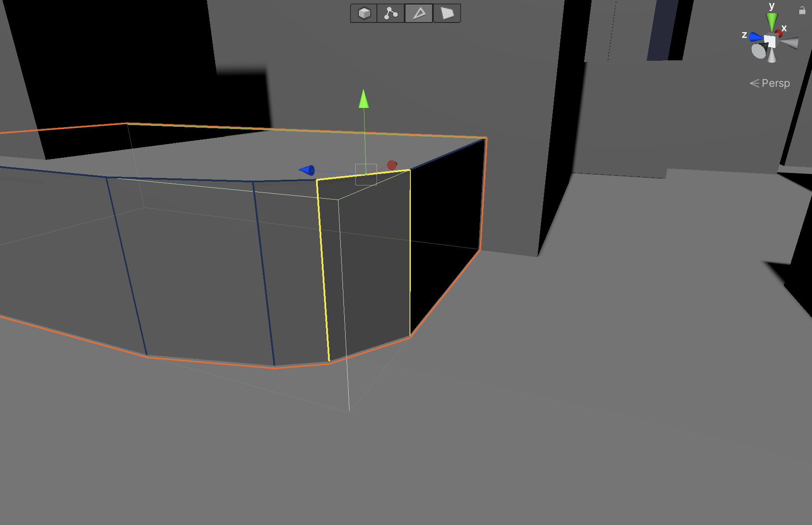Toggle projection via the gizmo center cube
Image resolution: width=812 pixels, height=525 pixels.
(x=770, y=41)
